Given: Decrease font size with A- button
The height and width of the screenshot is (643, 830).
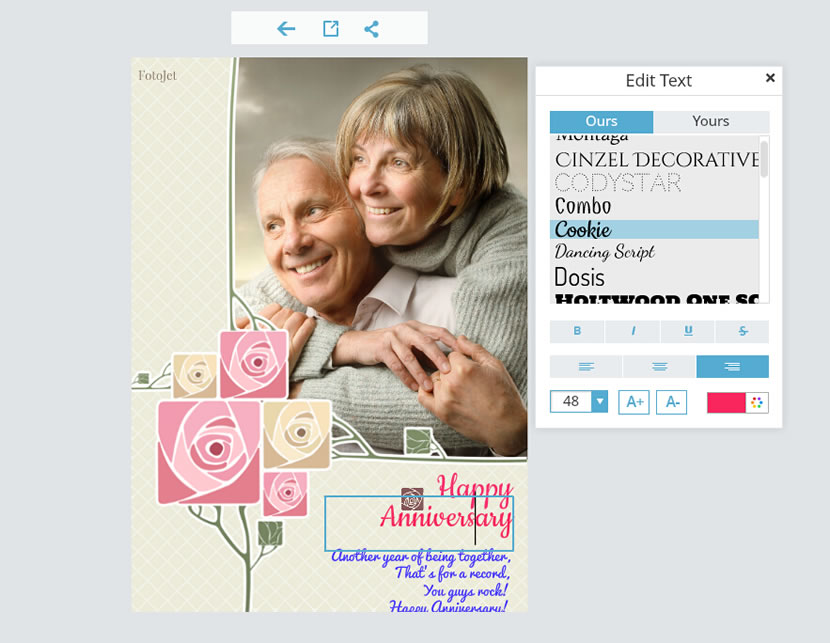Looking at the screenshot, I should 672,402.
